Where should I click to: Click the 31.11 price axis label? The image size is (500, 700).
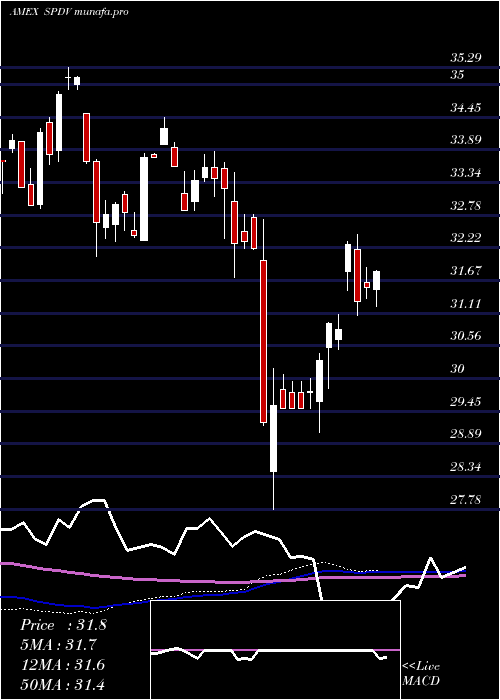466,304
